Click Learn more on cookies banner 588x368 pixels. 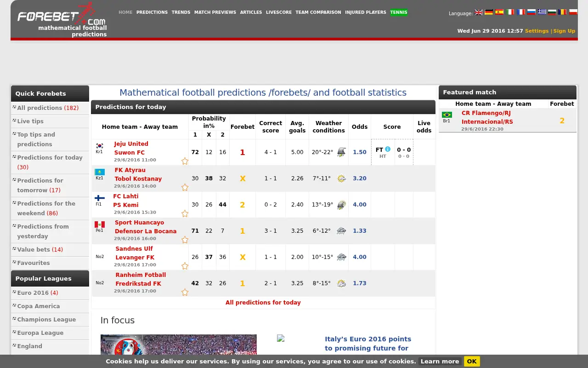pyautogui.click(x=440, y=361)
